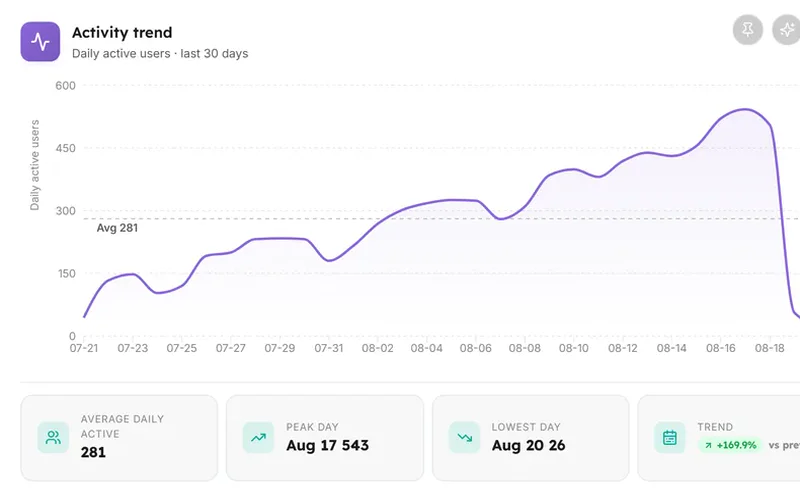800x500 pixels.
Task: Click the Lowest Day downward trend icon
Action: (464, 437)
